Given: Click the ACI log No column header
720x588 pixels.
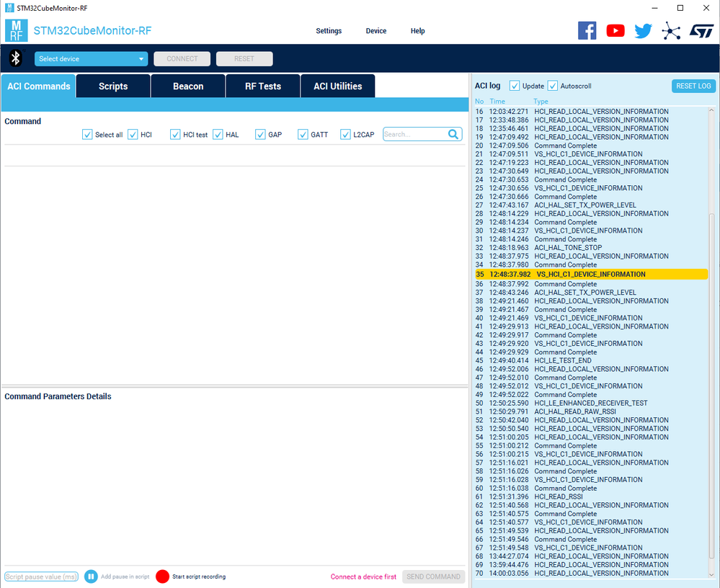Looking at the screenshot, I should click(x=479, y=101).
